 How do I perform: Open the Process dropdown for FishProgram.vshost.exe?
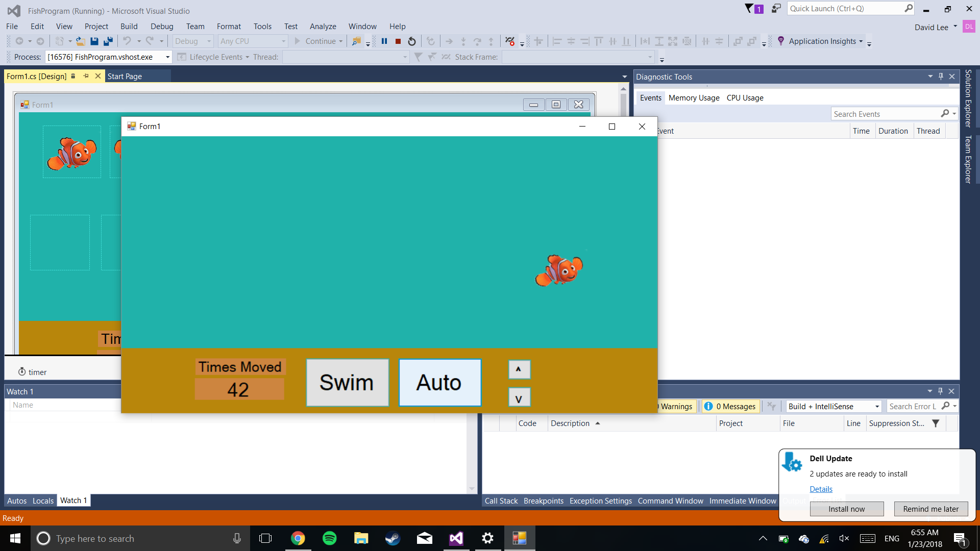coord(167,57)
